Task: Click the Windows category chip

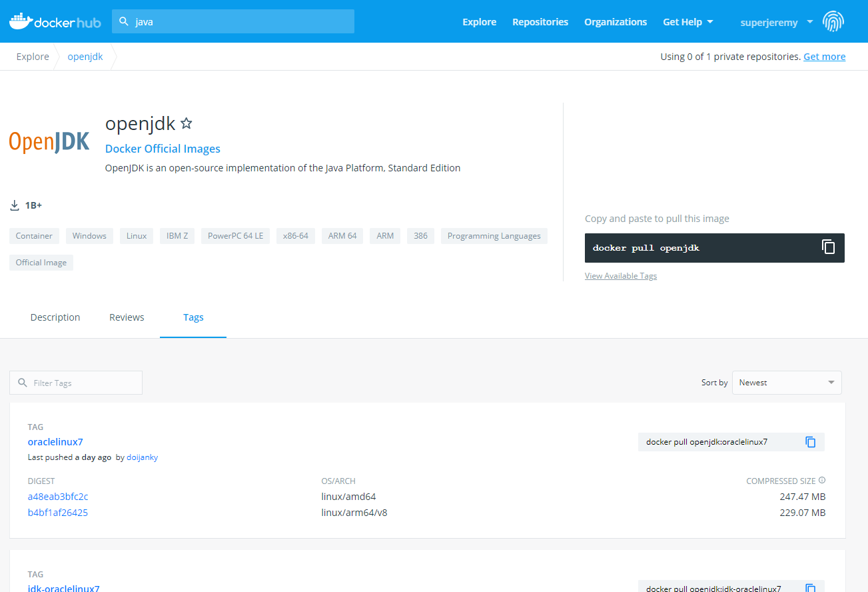Action: [89, 236]
